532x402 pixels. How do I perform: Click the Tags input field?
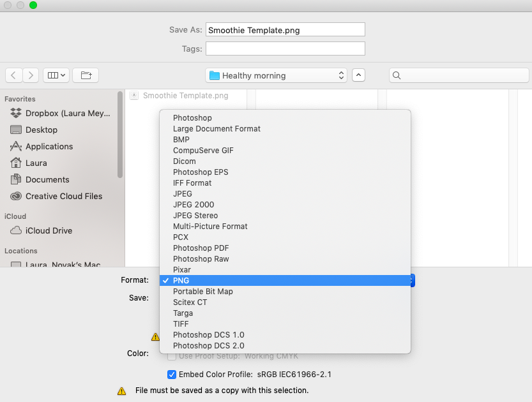285,48
